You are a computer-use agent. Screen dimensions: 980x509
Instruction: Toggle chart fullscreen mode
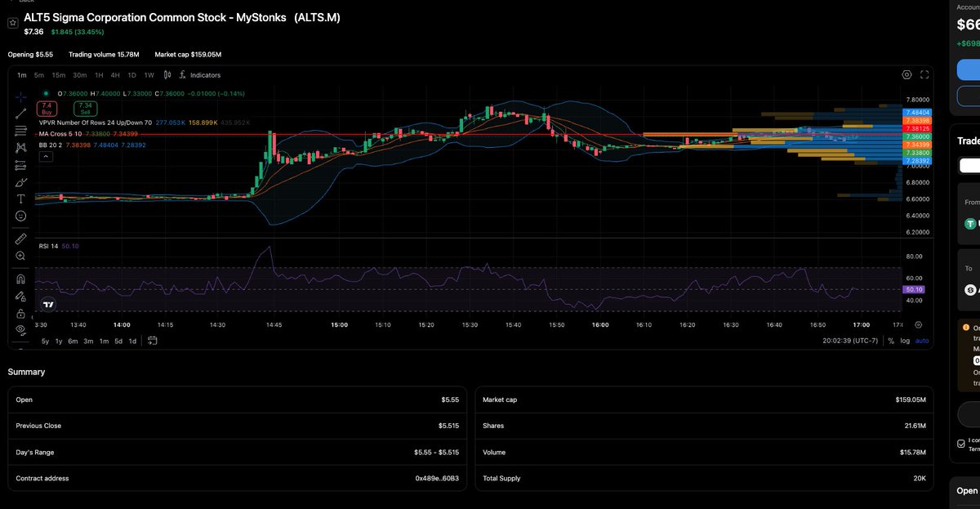pos(924,74)
